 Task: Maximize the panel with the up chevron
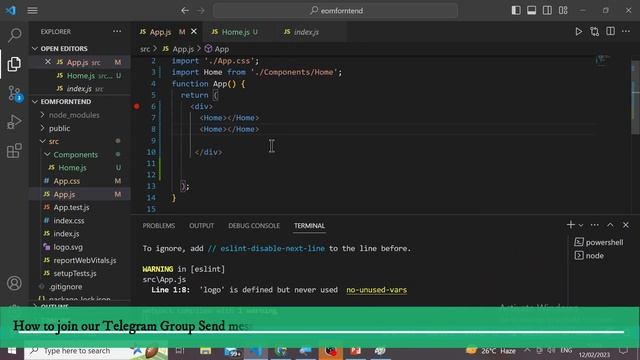[x=610, y=225]
